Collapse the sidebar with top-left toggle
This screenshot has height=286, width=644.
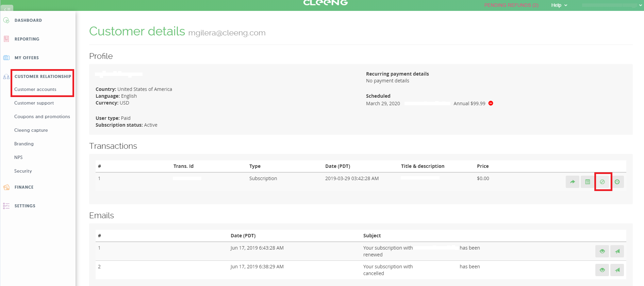(7, 8)
